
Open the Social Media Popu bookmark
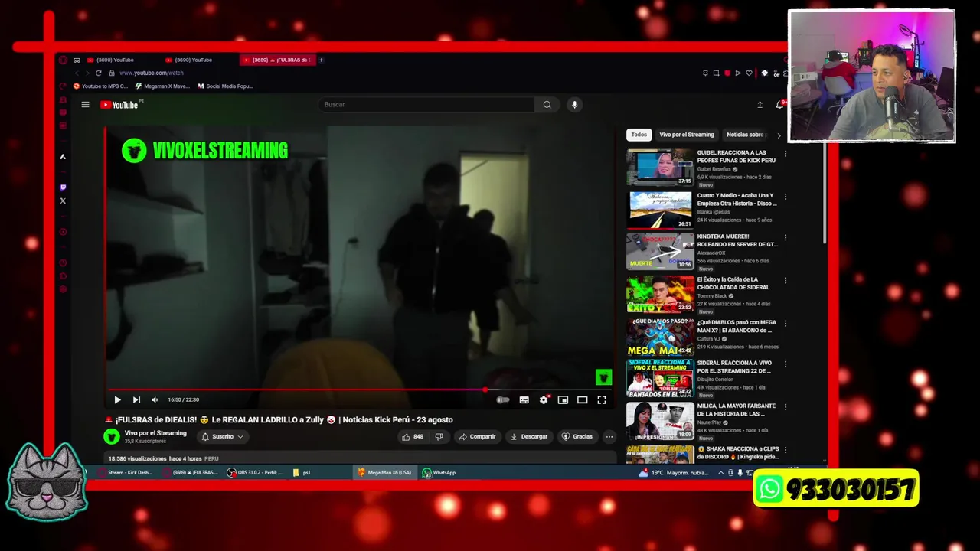pyautogui.click(x=225, y=86)
